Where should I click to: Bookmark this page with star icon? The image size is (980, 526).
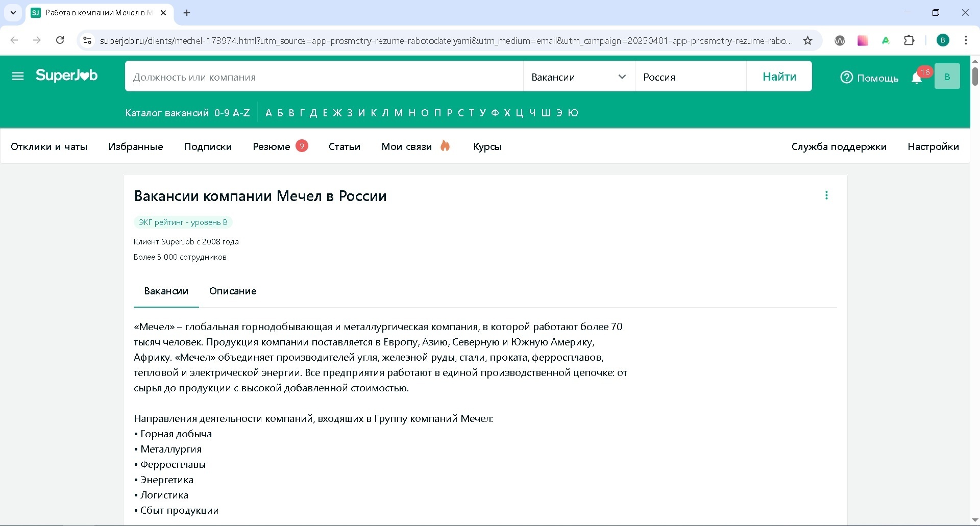click(x=807, y=41)
